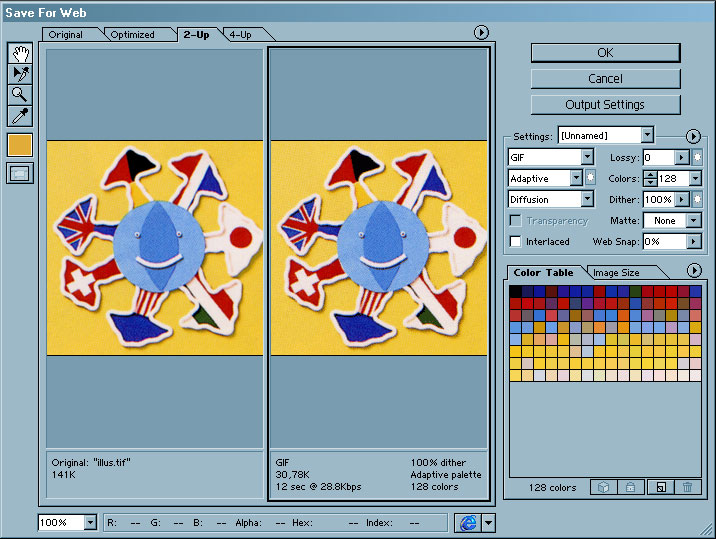Add new color to color table
The height and width of the screenshot is (539, 716).
click(661, 487)
